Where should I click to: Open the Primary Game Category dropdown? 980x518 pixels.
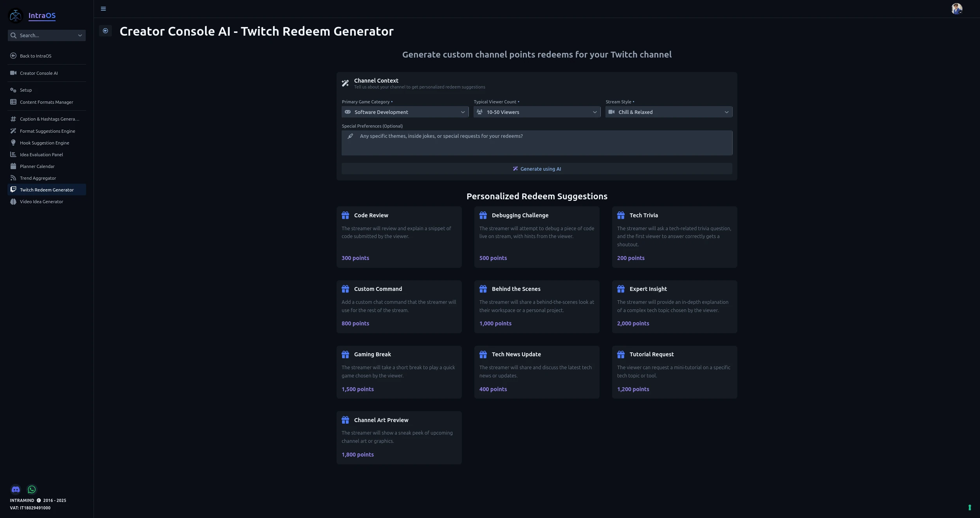[405, 112]
